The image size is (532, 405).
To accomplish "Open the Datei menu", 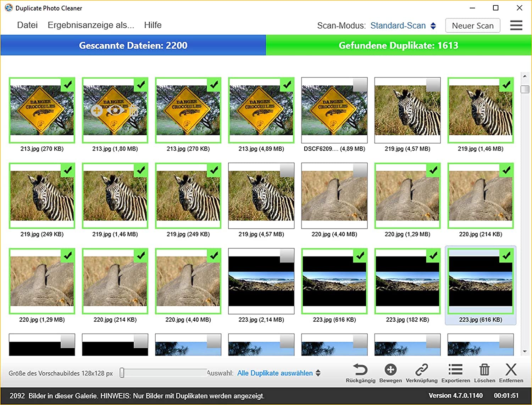I will pyautogui.click(x=27, y=25).
